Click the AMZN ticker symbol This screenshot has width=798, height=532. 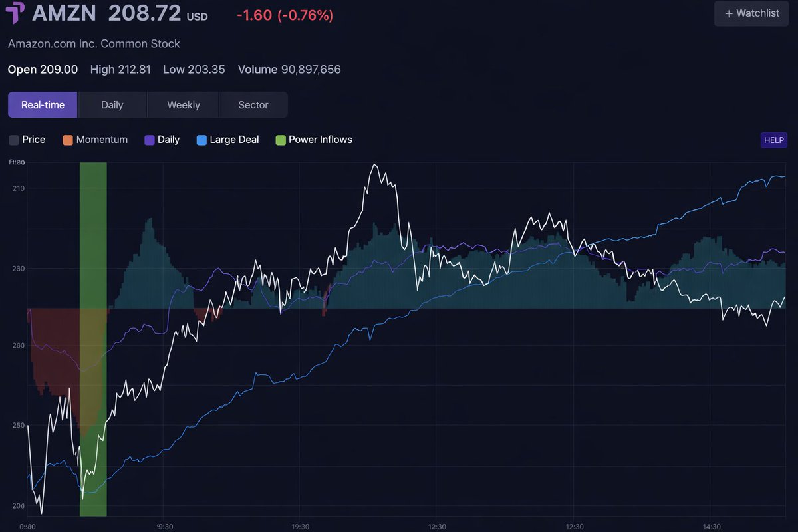click(65, 13)
